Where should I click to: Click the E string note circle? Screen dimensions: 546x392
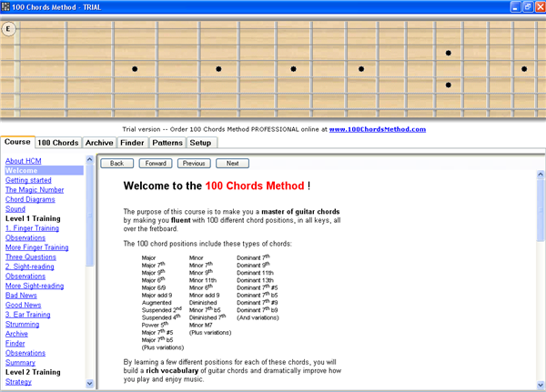pyautogui.click(x=8, y=29)
